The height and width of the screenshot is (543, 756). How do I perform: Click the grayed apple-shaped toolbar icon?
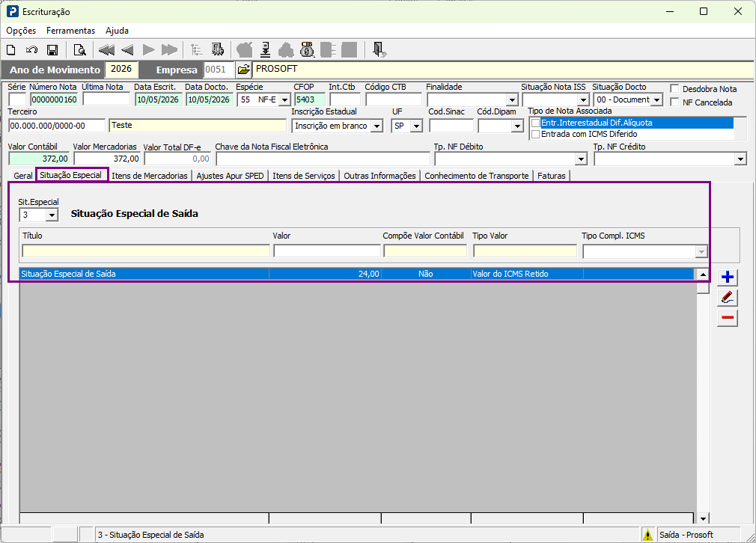[x=245, y=49]
